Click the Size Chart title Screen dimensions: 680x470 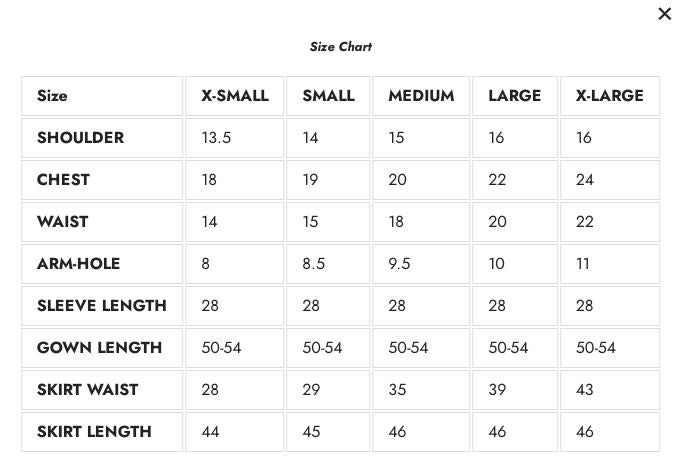click(340, 47)
